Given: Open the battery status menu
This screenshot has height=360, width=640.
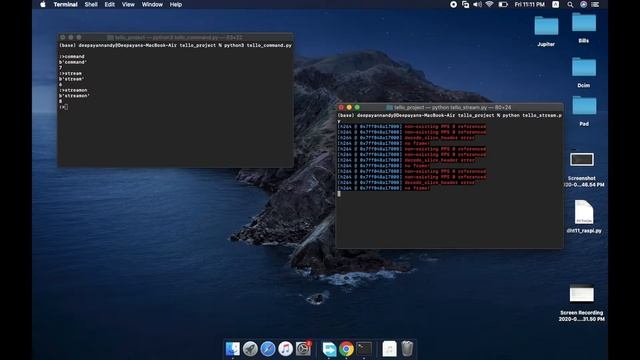Looking at the screenshot, I should pos(503,4).
